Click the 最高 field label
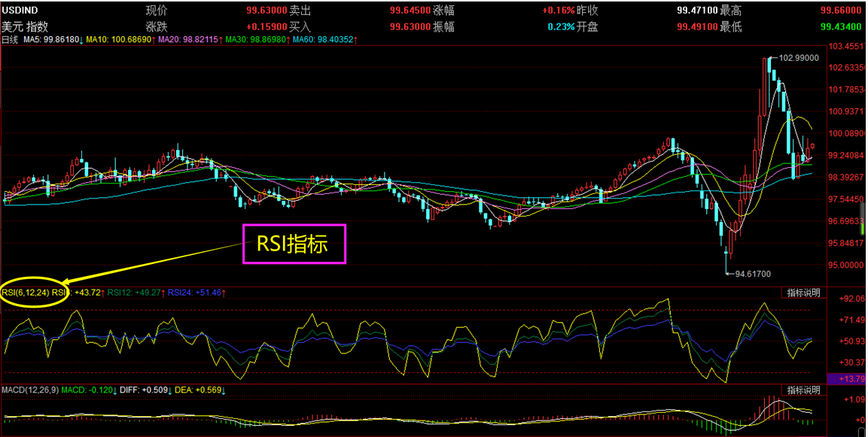 [731, 11]
